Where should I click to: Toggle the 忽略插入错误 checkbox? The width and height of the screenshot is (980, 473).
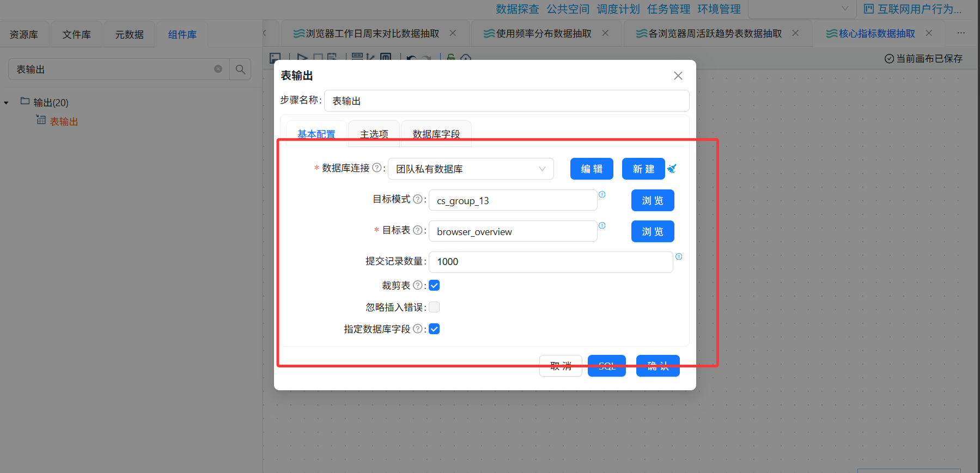coord(434,307)
